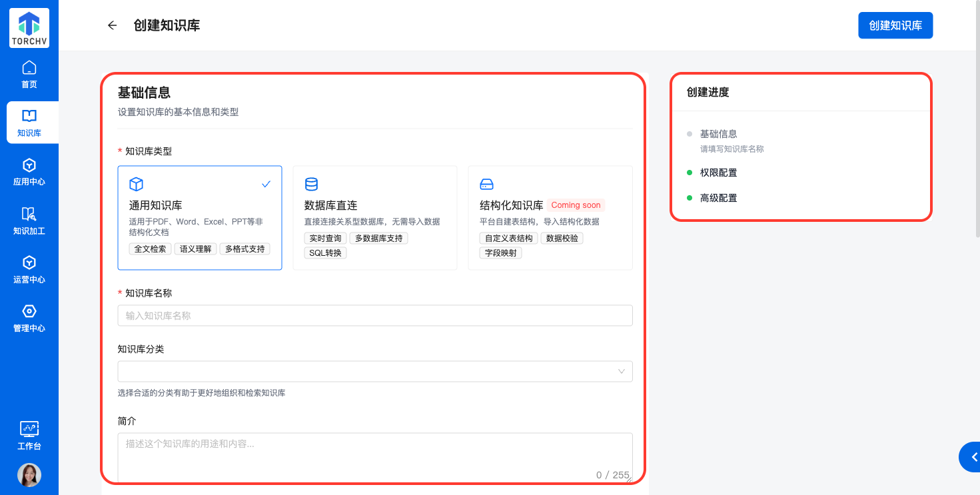Viewport: 980px width, 495px height.
Task: Open the 工作台 monitor icon
Action: point(29,429)
